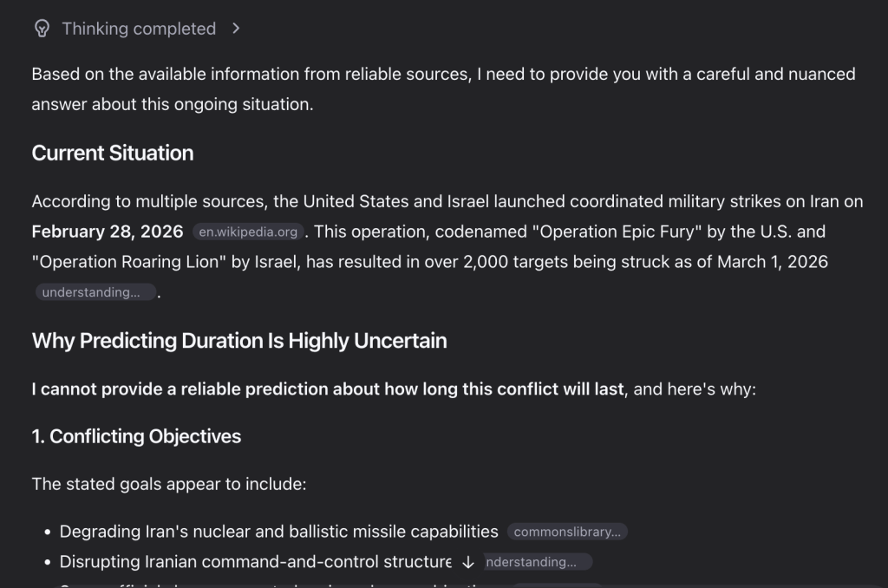This screenshot has height=588, width=888.
Task: Click the Why Predicting Duration Is Highly Uncertain heading
Action: (239, 341)
